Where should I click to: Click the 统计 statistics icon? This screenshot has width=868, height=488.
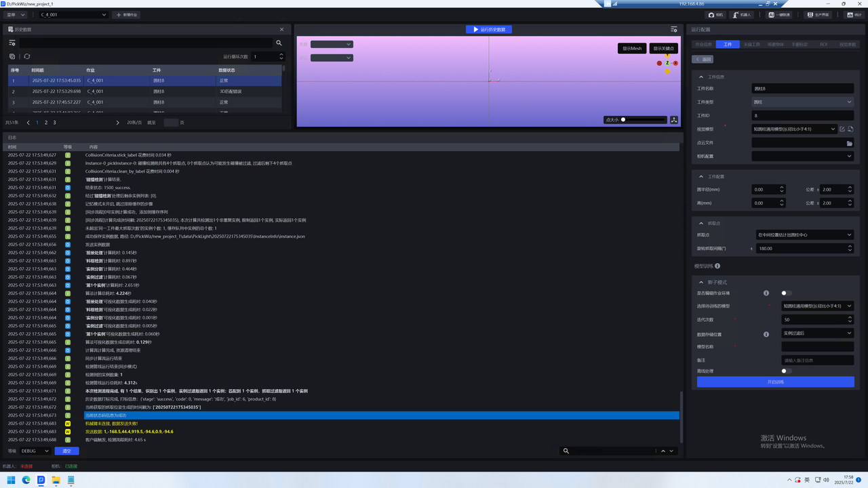point(853,14)
